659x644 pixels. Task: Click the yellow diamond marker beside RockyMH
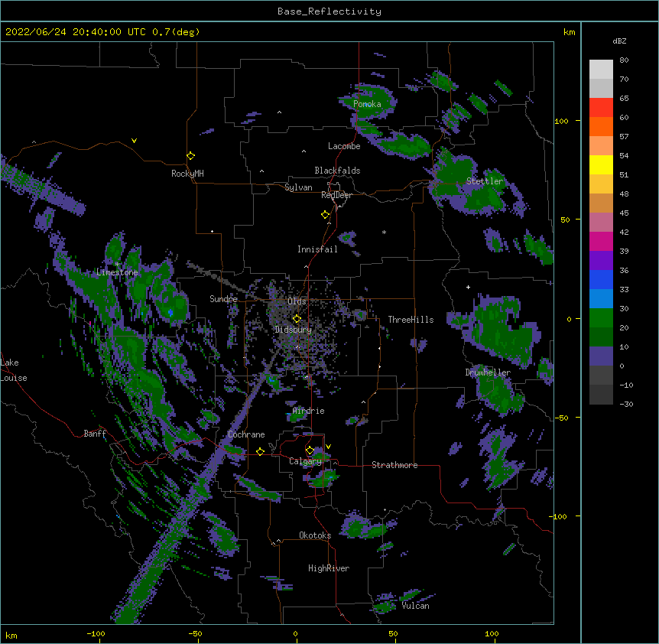click(190, 156)
